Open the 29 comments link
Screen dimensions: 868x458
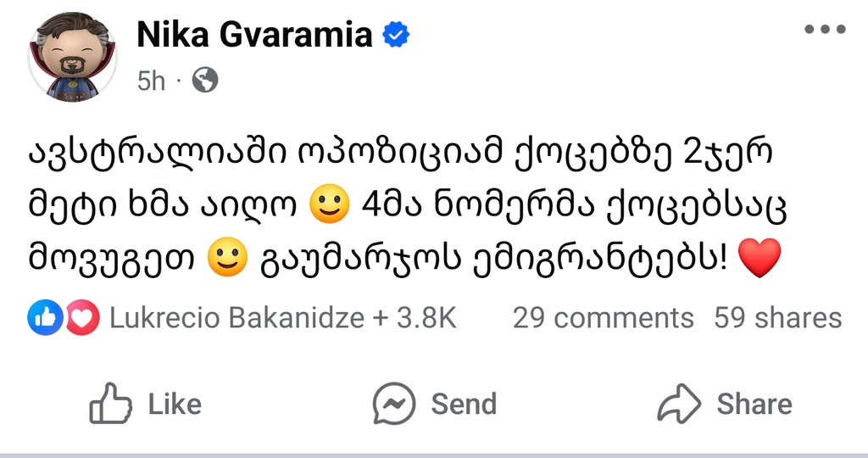tap(603, 318)
